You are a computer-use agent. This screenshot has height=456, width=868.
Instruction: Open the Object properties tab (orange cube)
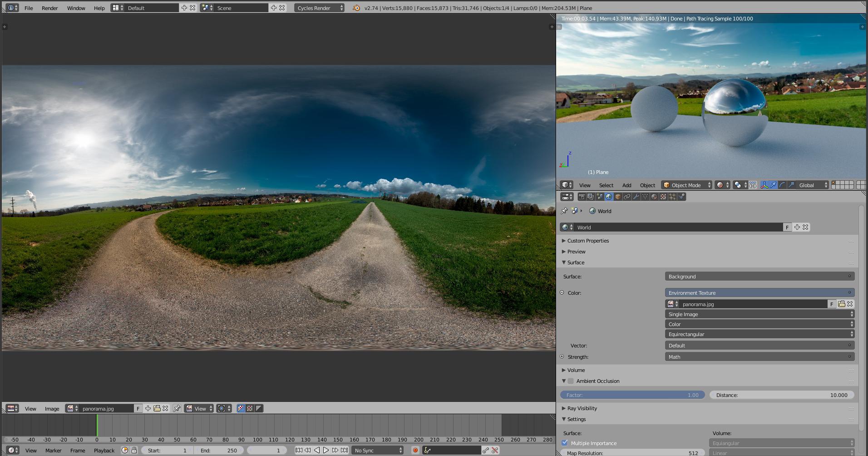(618, 197)
